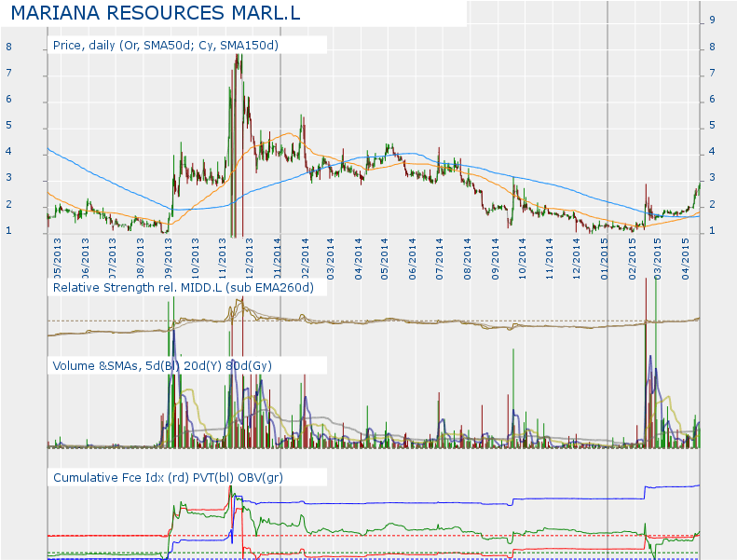
Task: Select the 06/2014 date axis label
Action: pos(413,259)
